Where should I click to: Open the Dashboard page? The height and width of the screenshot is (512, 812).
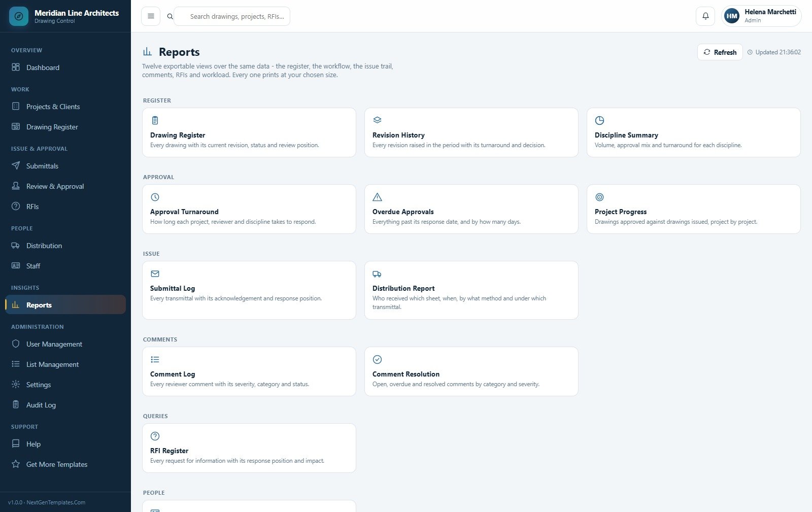tap(65, 67)
